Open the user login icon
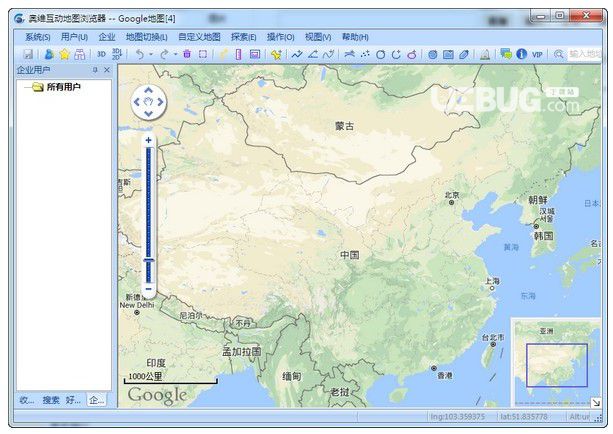This screenshot has width=613, height=434. click(x=49, y=54)
